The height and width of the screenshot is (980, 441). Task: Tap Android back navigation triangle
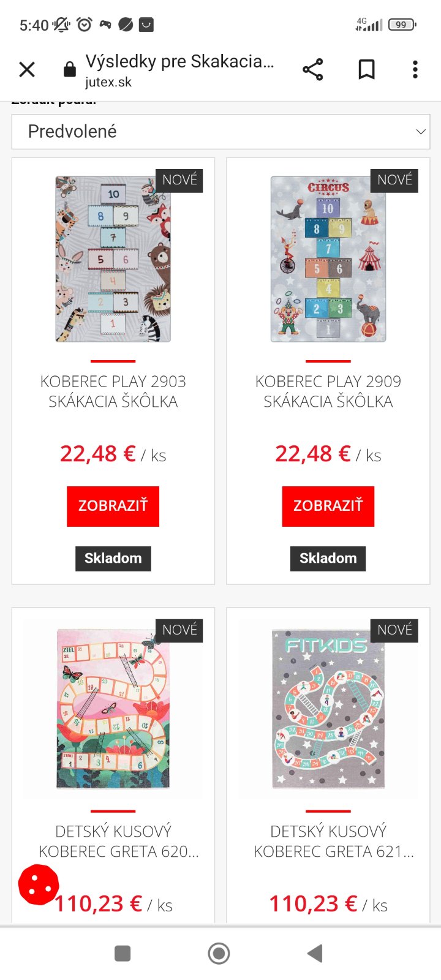tap(315, 953)
